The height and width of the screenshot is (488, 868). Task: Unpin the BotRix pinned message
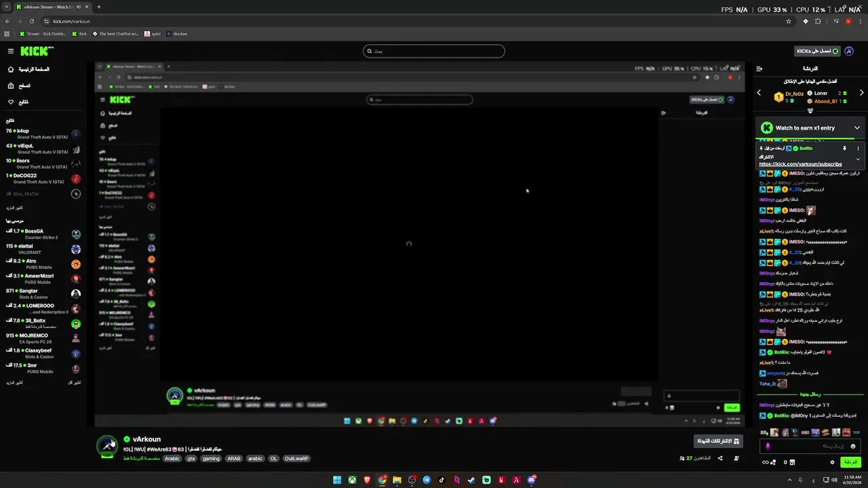click(x=845, y=148)
